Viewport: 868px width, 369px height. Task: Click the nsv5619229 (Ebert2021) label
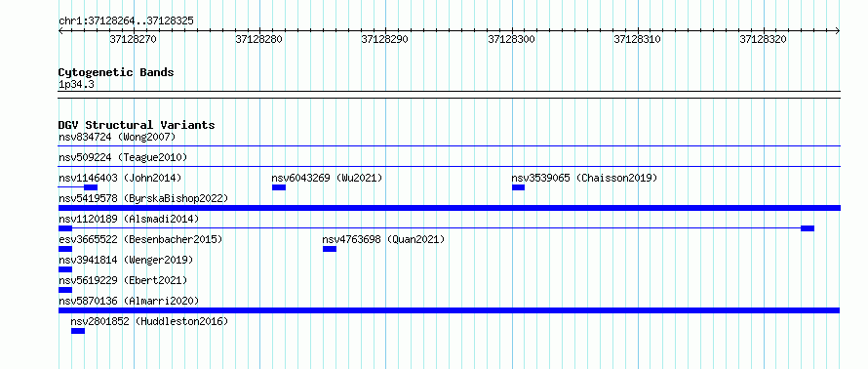(x=123, y=280)
